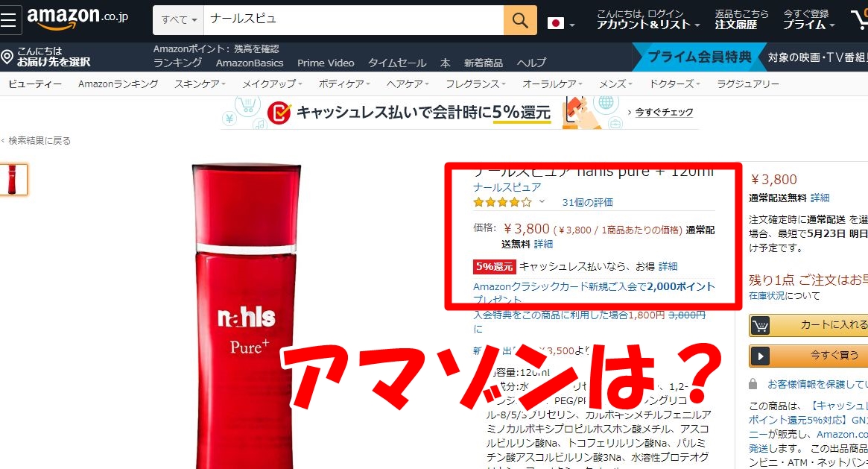
Task: Go to the Amazon.co.jp logo homepage
Action: 77,19
